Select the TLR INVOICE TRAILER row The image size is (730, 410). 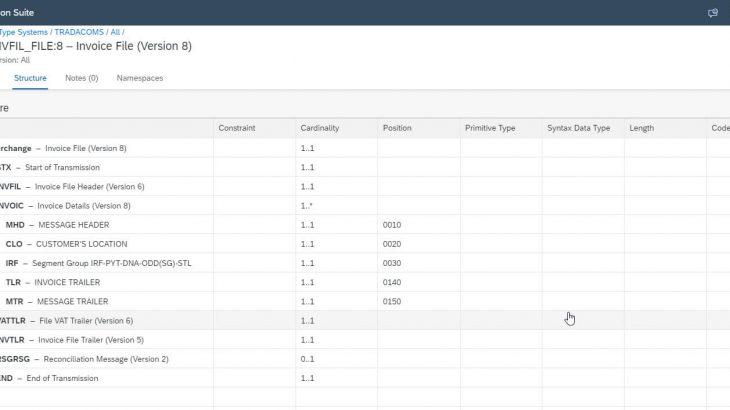click(x=365, y=282)
